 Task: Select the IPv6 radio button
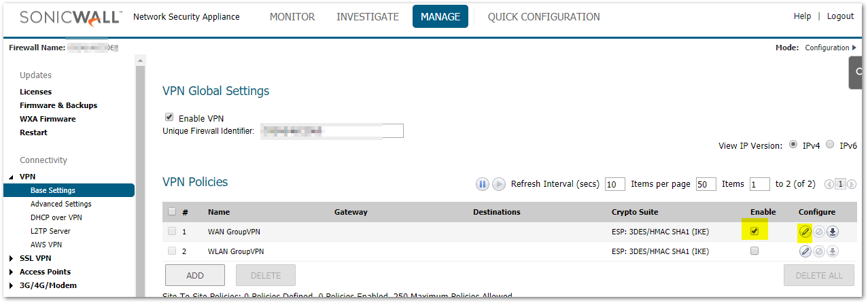coord(830,145)
